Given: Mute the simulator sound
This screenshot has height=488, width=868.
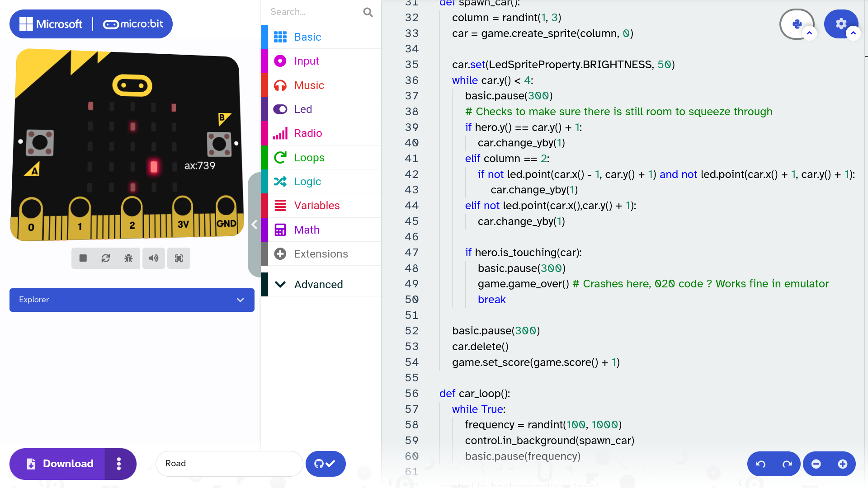Looking at the screenshot, I should 154,258.
